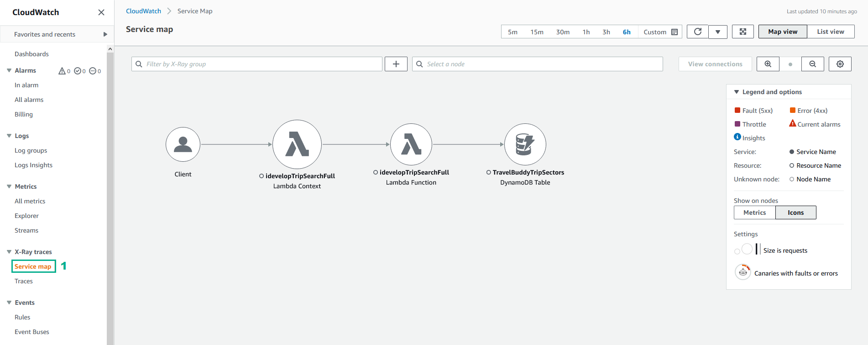Click the Canaries with faults icon
868x345 pixels.
point(743,272)
